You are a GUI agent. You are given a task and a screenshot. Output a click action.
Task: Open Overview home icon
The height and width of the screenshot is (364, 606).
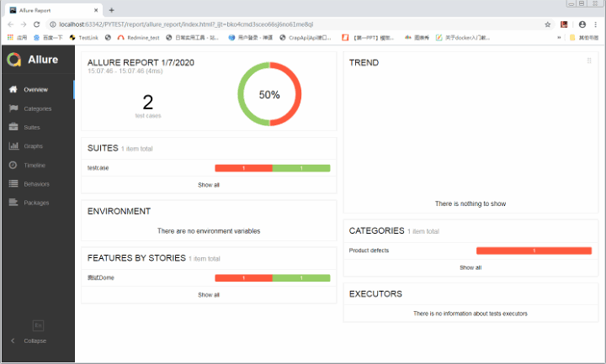coord(13,90)
